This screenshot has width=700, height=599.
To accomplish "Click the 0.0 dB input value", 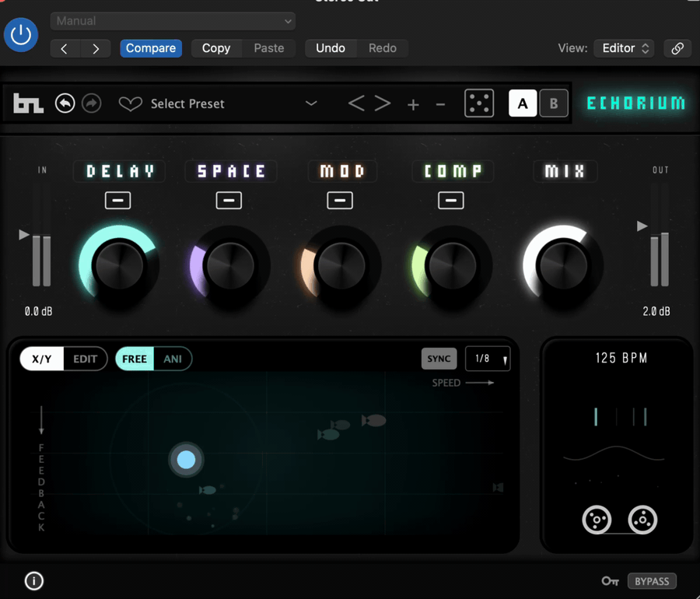I will (x=38, y=311).
